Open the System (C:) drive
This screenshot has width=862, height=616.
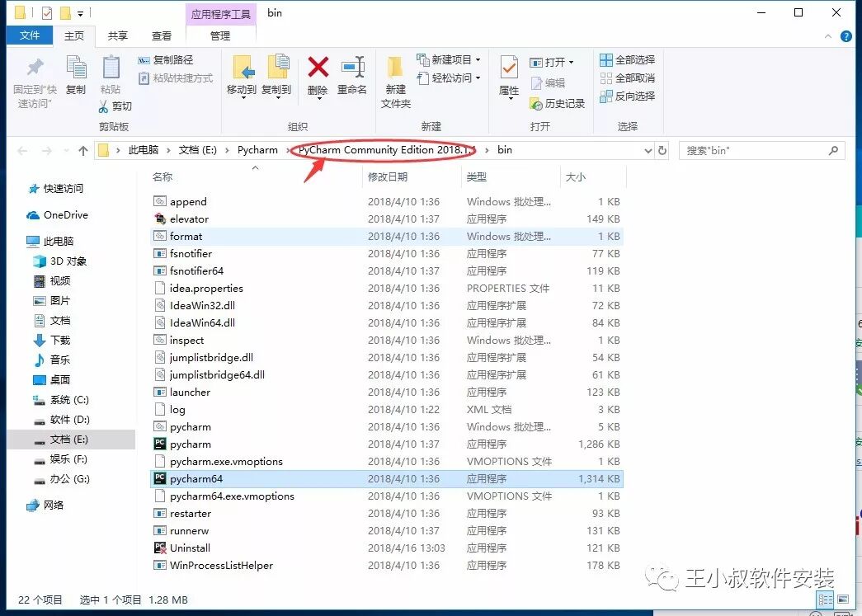pyautogui.click(x=61, y=399)
